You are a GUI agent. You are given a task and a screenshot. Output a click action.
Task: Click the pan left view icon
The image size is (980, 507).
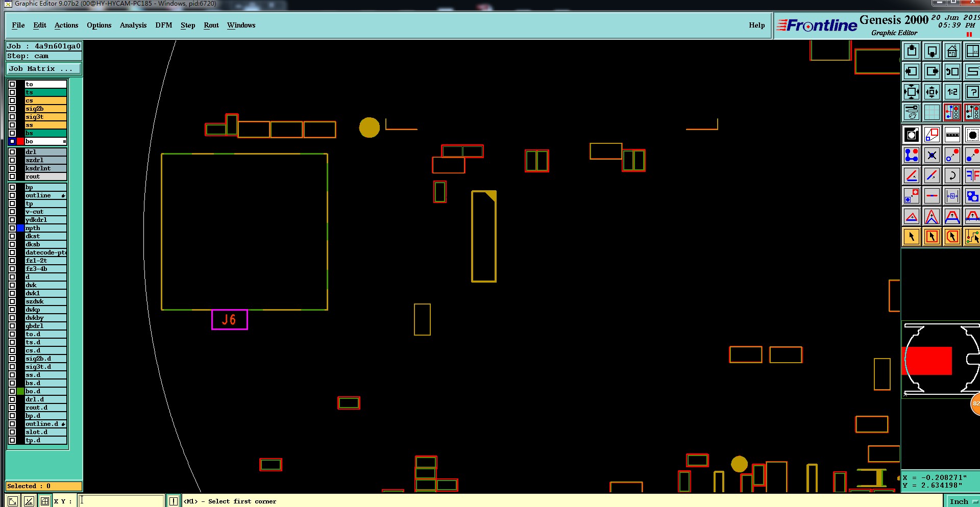coord(912,71)
